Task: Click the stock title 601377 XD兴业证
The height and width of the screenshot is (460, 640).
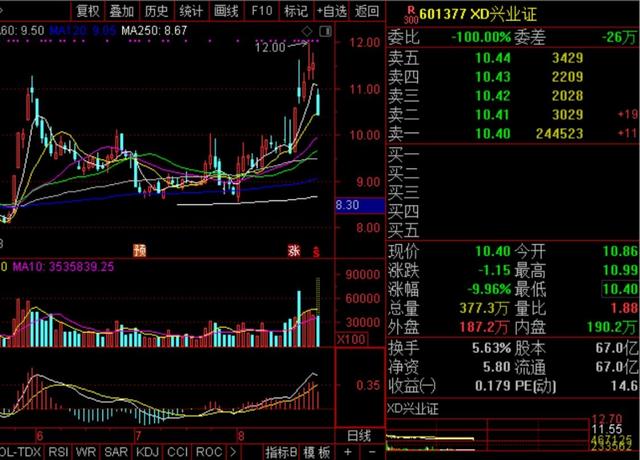Action: [478, 15]
